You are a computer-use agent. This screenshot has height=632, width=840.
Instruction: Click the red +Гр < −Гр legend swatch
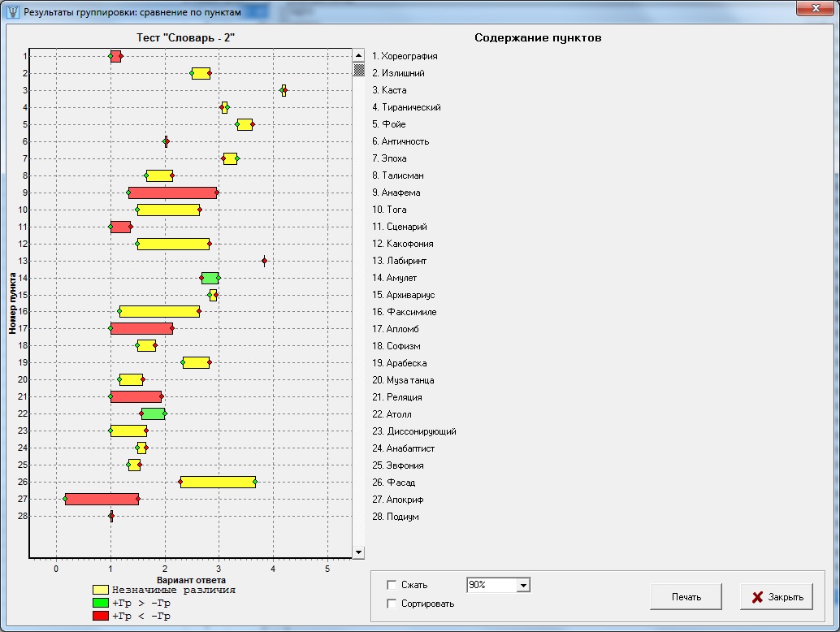(101, 617)
